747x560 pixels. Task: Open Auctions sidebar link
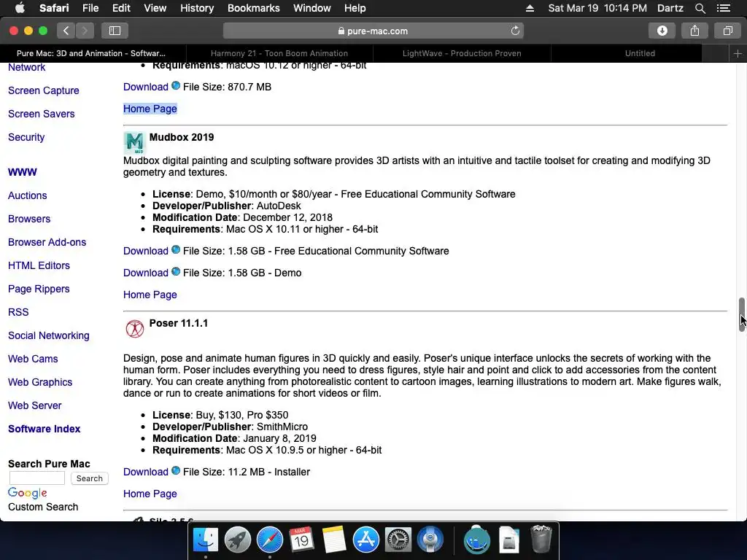[x=27, y=195]
